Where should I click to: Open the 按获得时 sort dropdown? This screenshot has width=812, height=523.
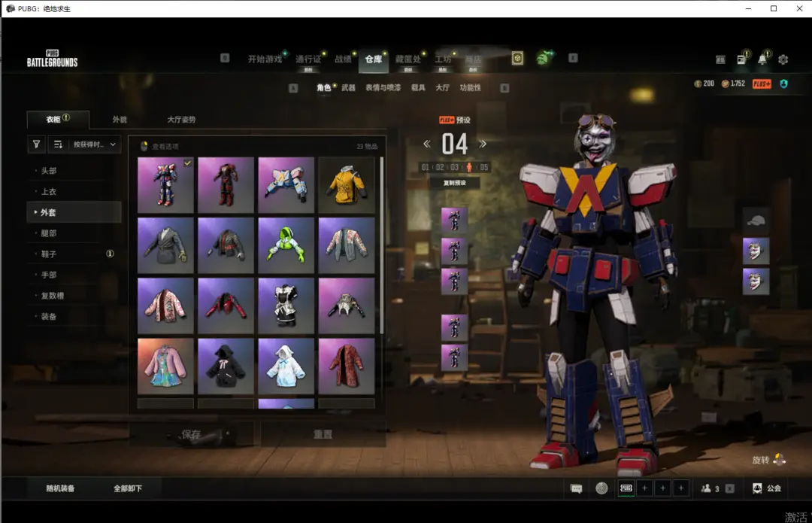click(94, 144)
